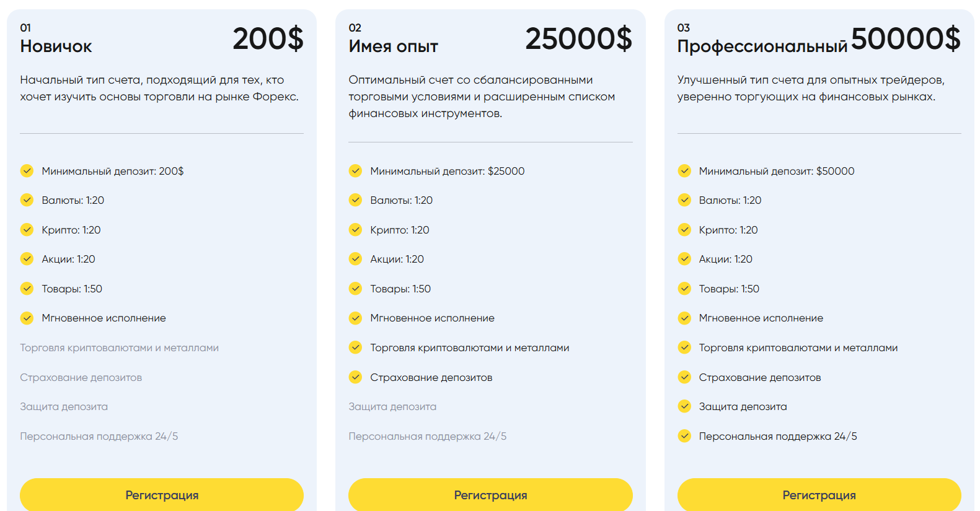Click checkmark icon beside Минимальный депозит: 200$
Image resolution: width=980 pixels, height=511 pixels.
[x=27, y=170]
